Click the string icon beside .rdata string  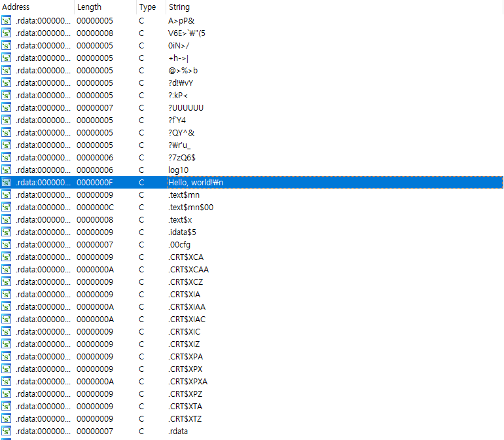pos(6,431)
